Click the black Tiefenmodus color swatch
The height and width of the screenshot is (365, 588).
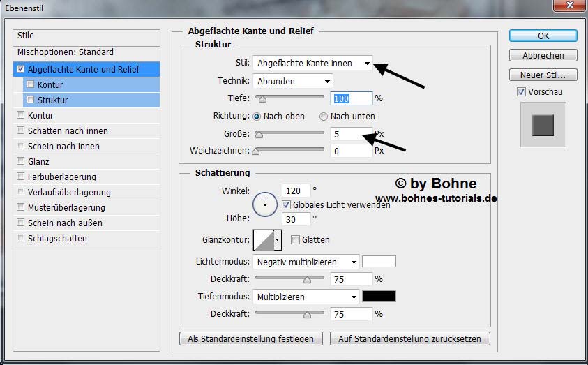tap(379, 297)
